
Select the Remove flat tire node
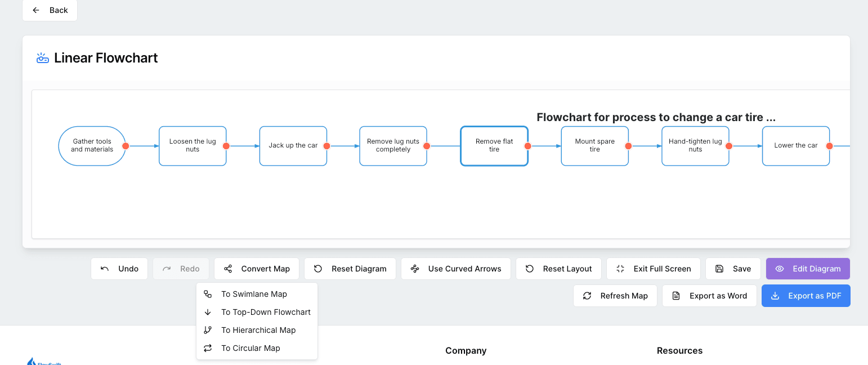coord(494,146)
